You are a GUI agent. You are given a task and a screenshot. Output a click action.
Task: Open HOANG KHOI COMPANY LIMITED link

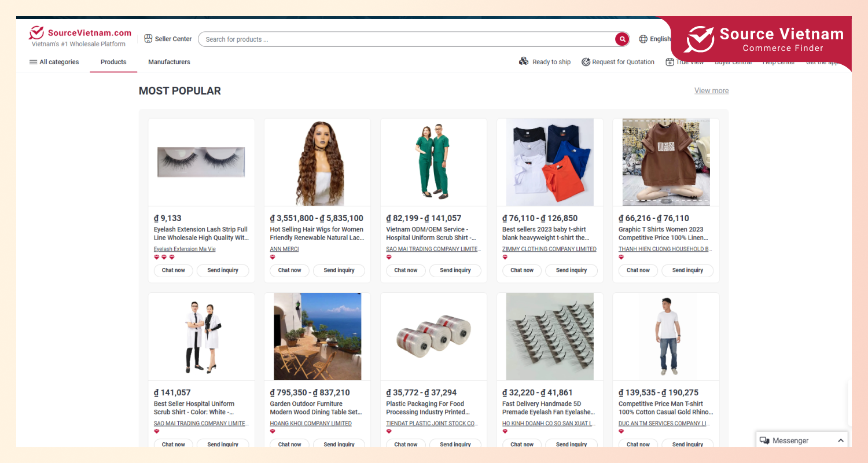tap(311, 424)
